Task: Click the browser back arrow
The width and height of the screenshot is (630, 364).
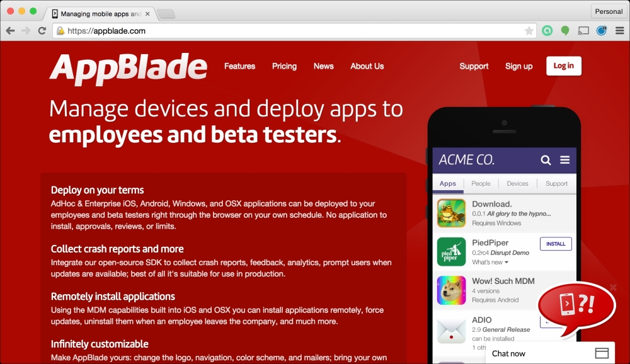Action: pos(11,30)
